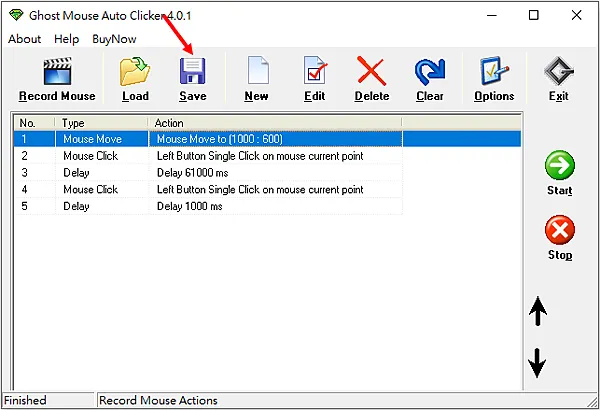Move selected action up with up arrow
The width and height of the screenshot is (600, 410).
click(538, 311)
